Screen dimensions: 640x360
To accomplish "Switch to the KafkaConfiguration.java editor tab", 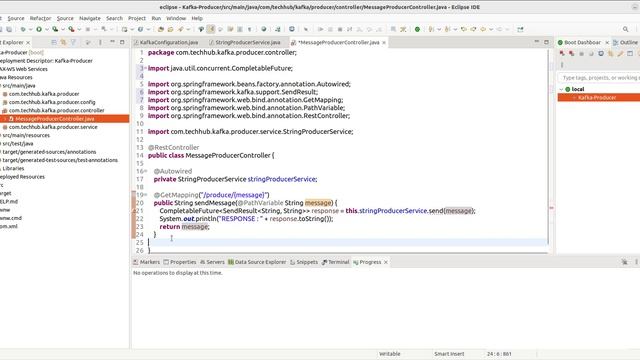I will click(x=166, y=42).
